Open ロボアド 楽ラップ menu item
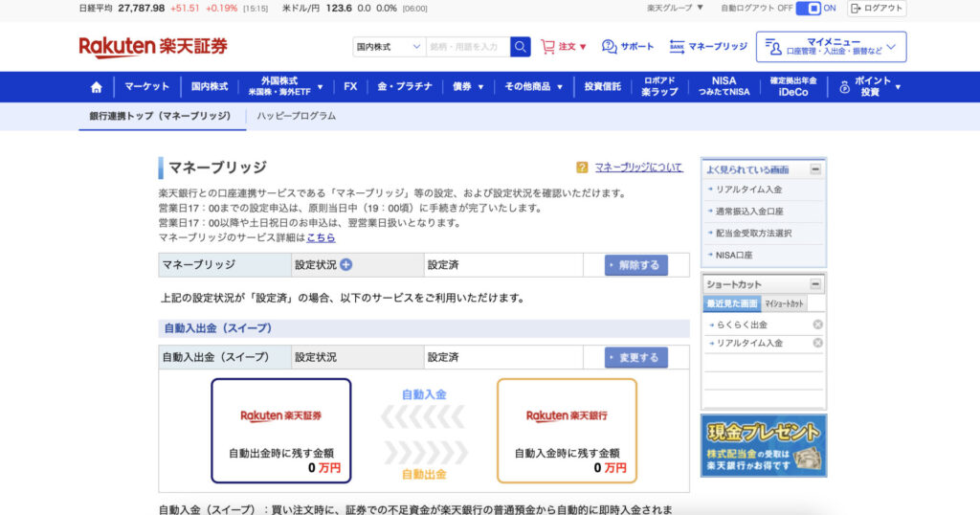Screen dimensions: 980x515 [659, 87]
